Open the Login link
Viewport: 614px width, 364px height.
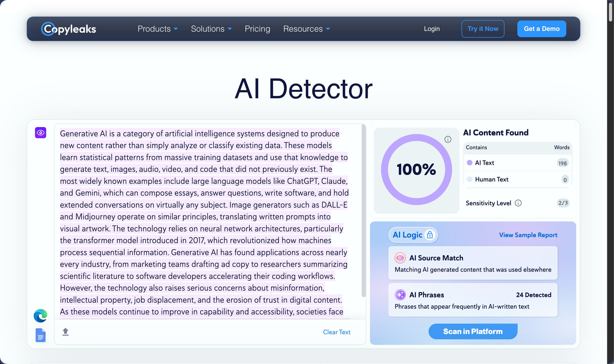pos(432,29)
